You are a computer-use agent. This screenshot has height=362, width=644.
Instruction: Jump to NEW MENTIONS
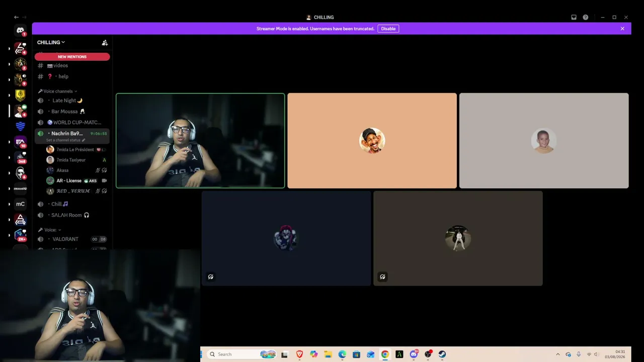72,57
